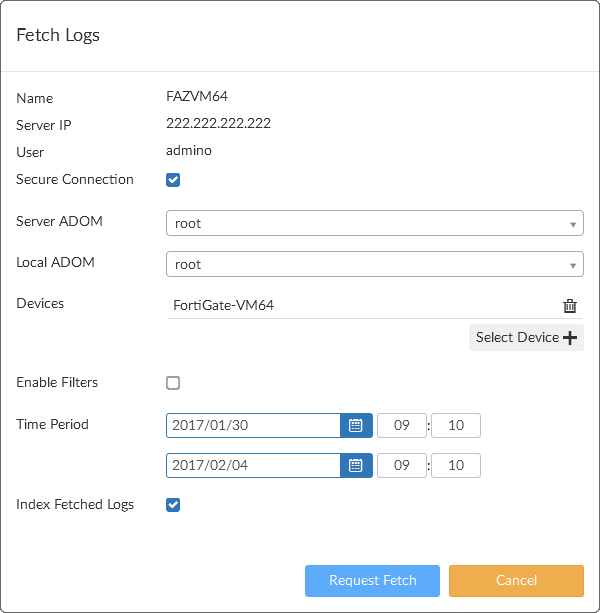Enable the Filters checkbox
The width and height of the screenshot is (600, 613).
tap(173, 383)
